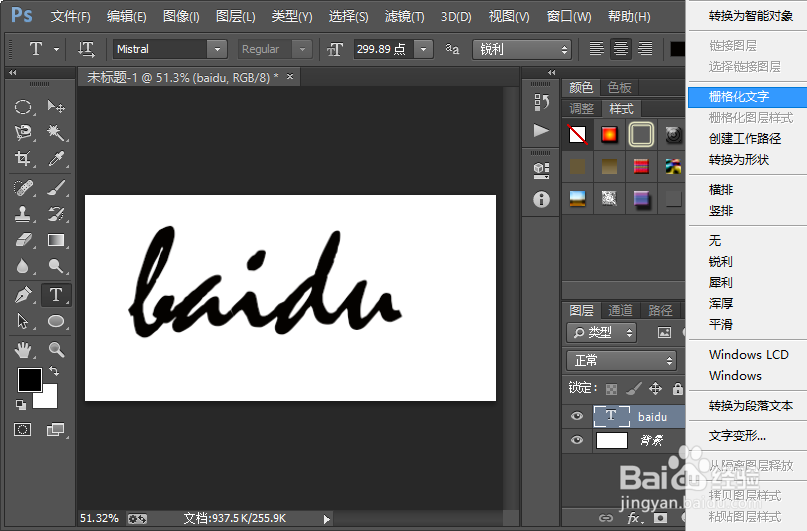Select the Path Selection tool
The image size is (807, 531).
click(x=23, y=321)
